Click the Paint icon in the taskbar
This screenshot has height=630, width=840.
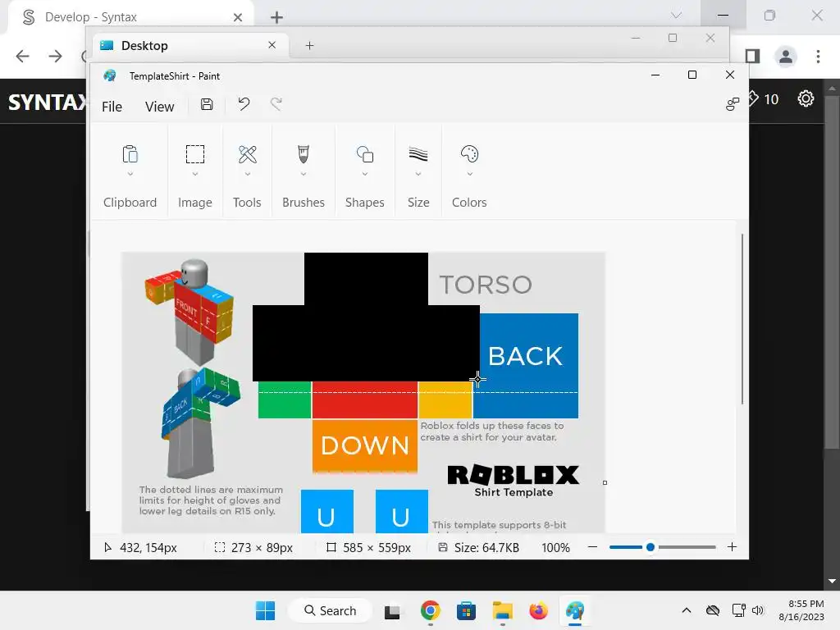click(x=575, y=610)
